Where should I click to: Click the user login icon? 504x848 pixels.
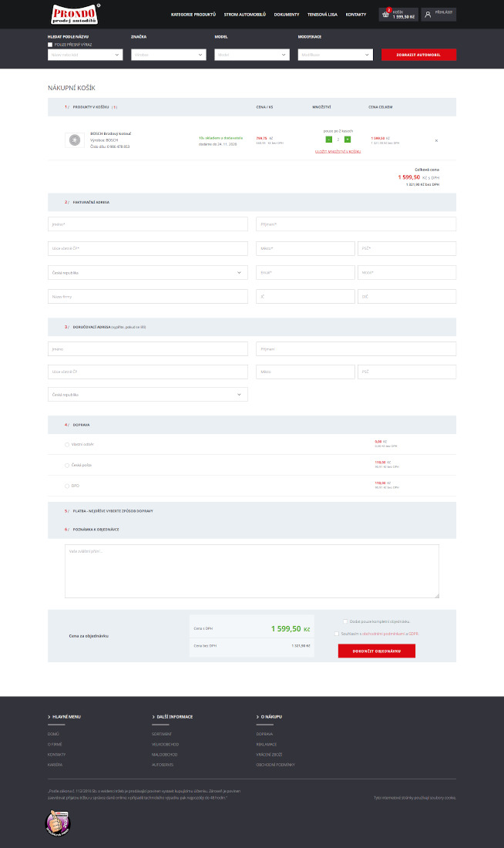428,15
